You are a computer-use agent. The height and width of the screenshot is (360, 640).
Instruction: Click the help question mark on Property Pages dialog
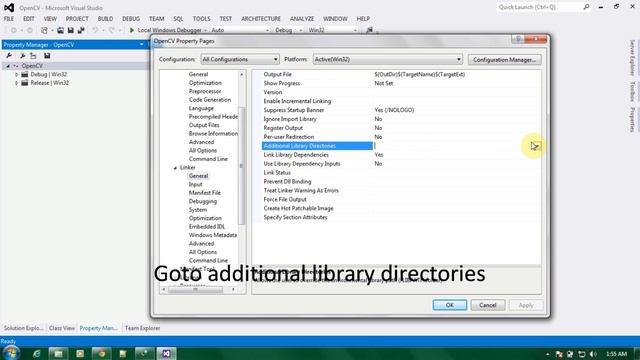coord(518,39)
